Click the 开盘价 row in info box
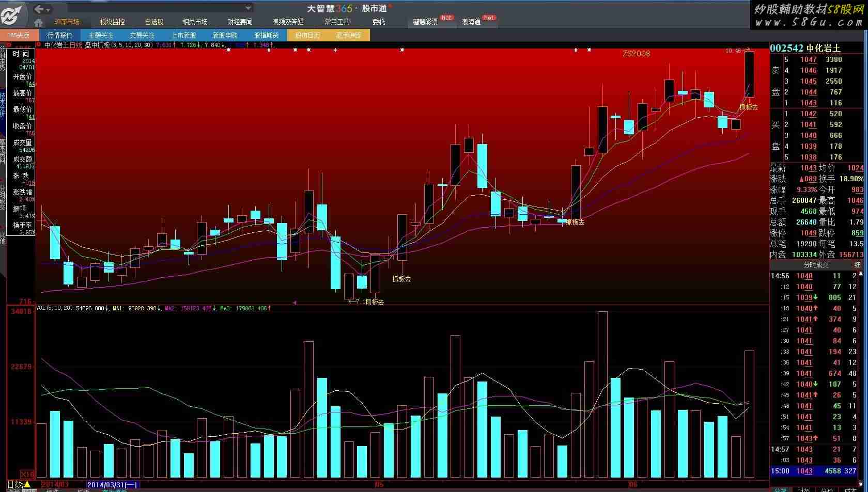The width and height of the screenshot is (868, 492). coord(22,80)
